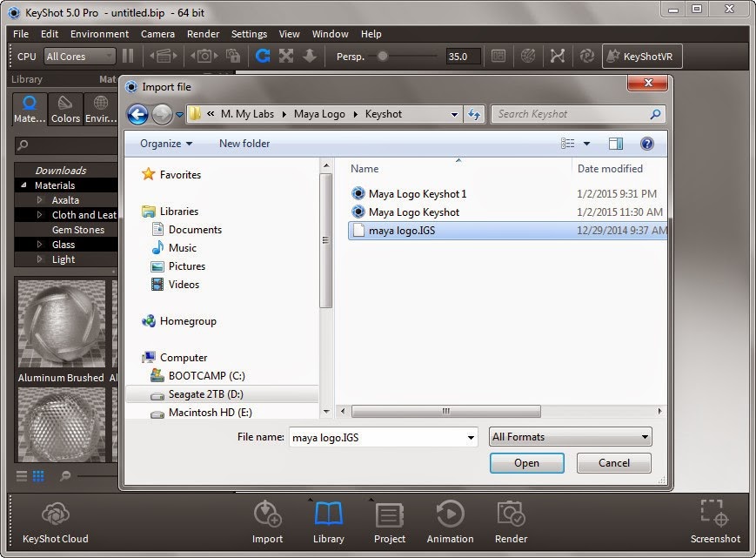Image resolution: width=756 pixels, height=558 pixels.
Task: Sort files by Date modified column
Action: point(610,169)
